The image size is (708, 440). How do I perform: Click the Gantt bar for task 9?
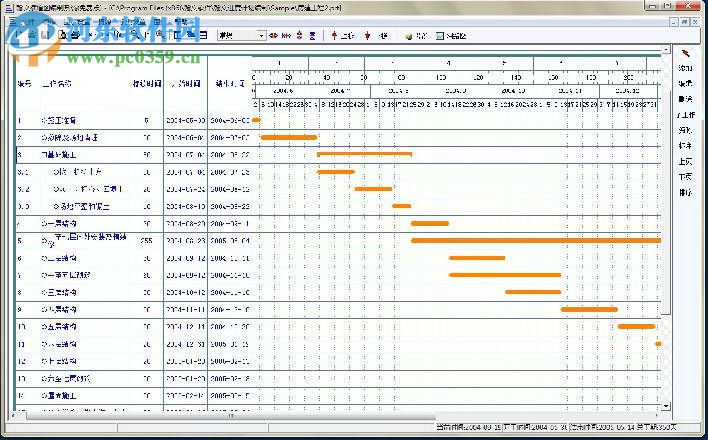coord(589,309)
